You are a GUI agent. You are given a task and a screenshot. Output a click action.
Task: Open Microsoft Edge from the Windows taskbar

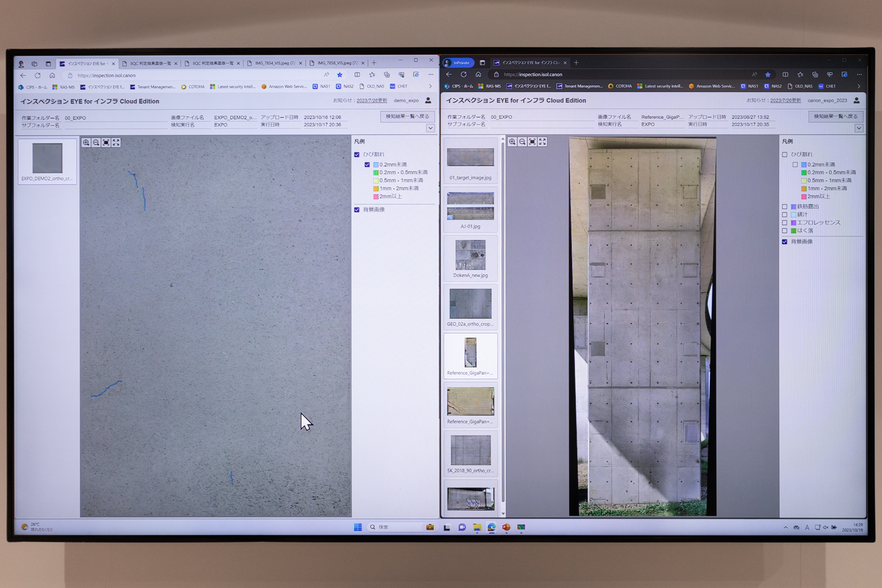click(x=492, y=527)
